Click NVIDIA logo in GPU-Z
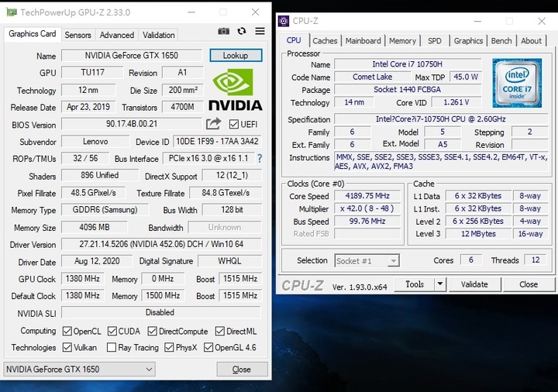558x392 pixels. (x=236, y=89)
